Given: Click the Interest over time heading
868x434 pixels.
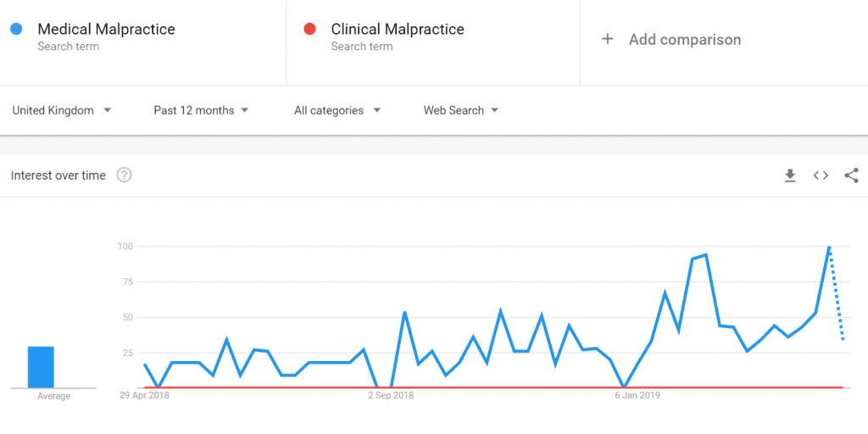Looking at the screenshot, I should [x=58, y=175].
